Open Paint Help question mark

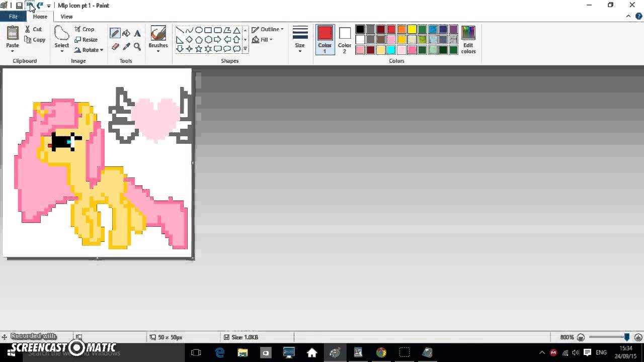637,16
